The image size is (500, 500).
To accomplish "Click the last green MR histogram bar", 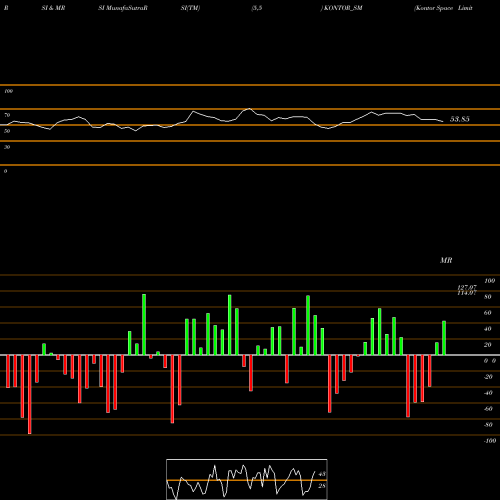I will [x=444, y=338].
